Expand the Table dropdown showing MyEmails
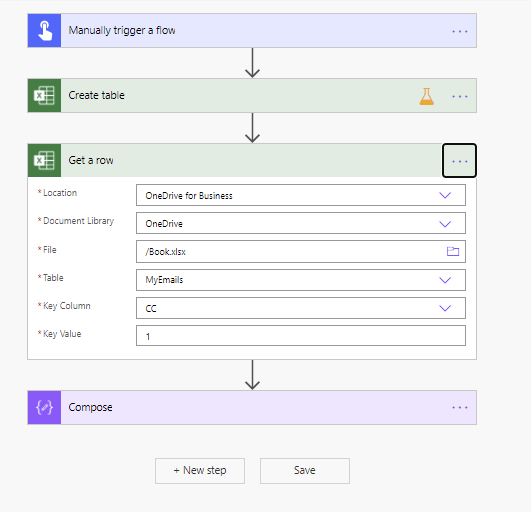This screenshot has height=512, width=531. click(x=445, y=280)
